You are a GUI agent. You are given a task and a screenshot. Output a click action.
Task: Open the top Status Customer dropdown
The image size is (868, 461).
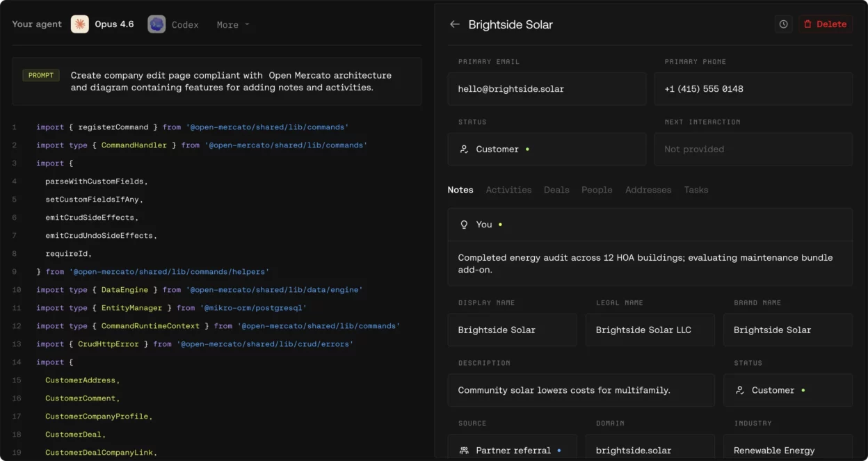(x=547, y=149)
